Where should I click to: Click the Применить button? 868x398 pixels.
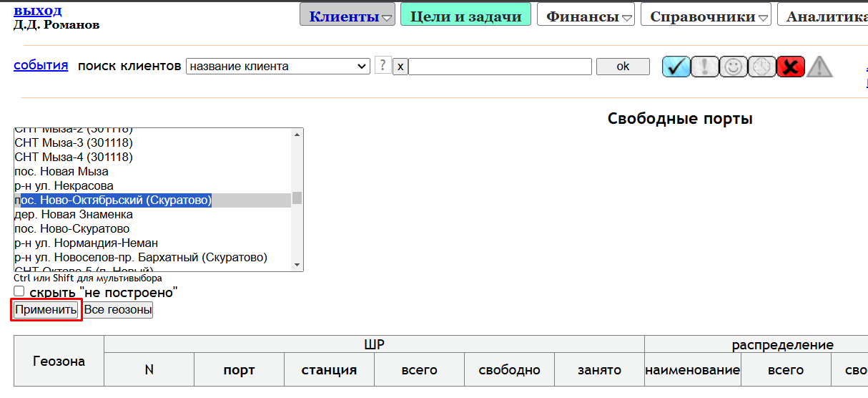click(46, 310)
